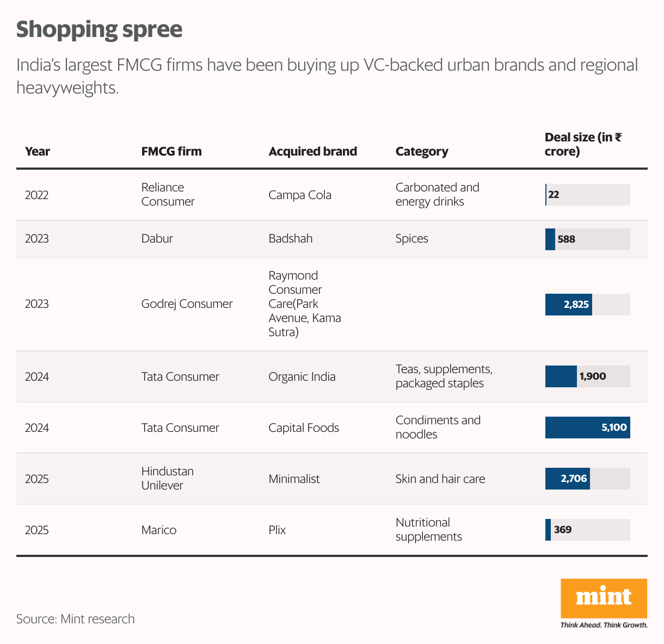This screenshot has height=644, width=664.
Task: Click the Source: Mint research text
Action: point(75,619)
